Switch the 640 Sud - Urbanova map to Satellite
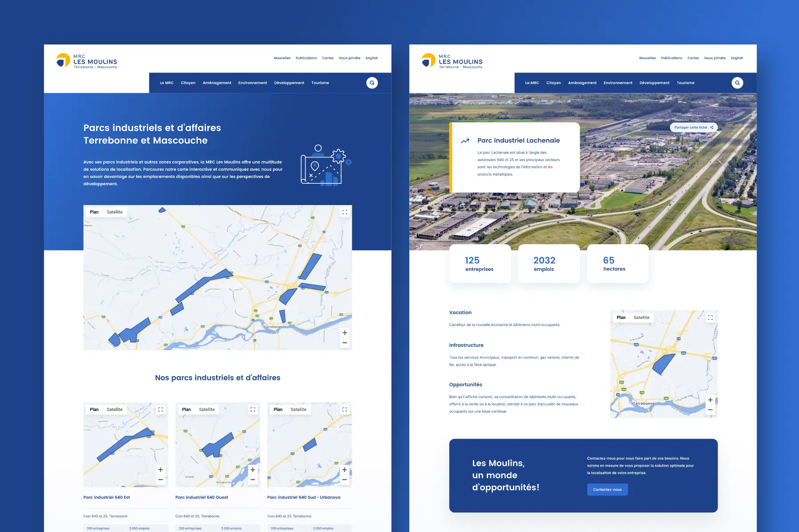 (299, 410)
